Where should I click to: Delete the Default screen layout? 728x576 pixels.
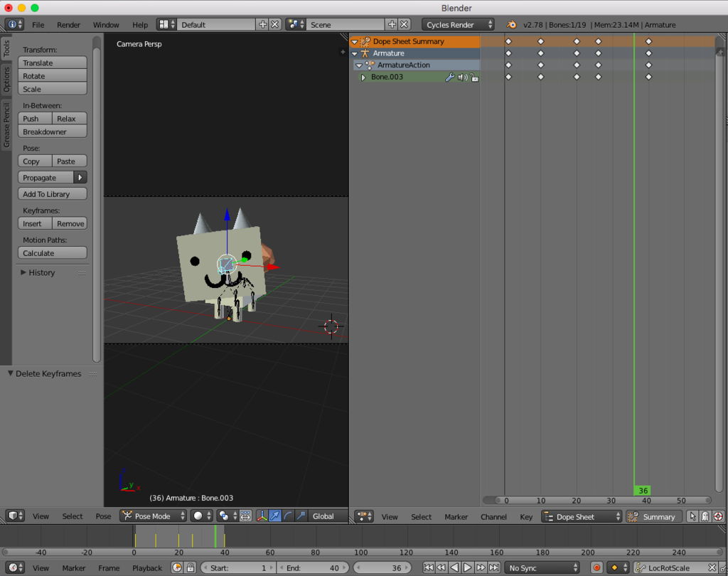[275, 25]
